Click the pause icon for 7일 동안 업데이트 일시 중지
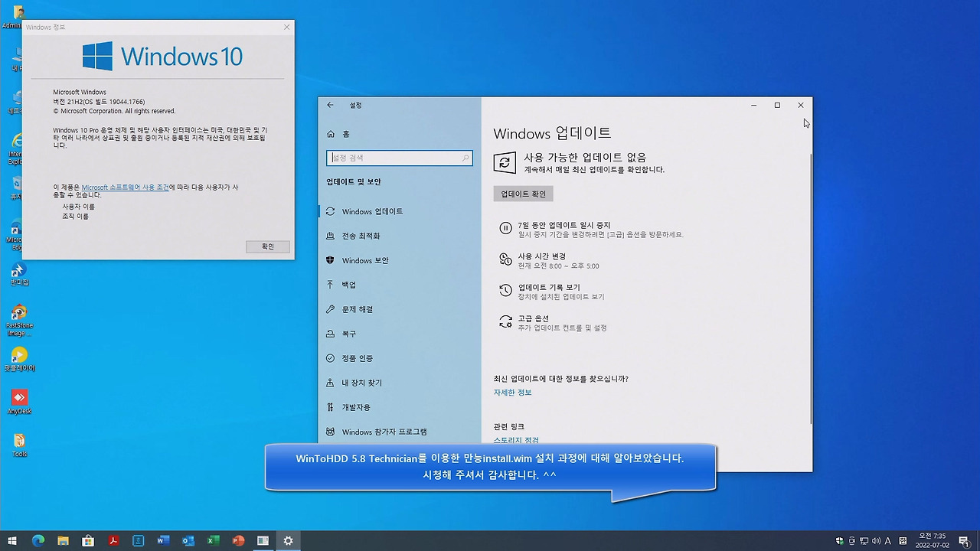The image size is (980, 551). pyautogui.click(x=505, y=228)
